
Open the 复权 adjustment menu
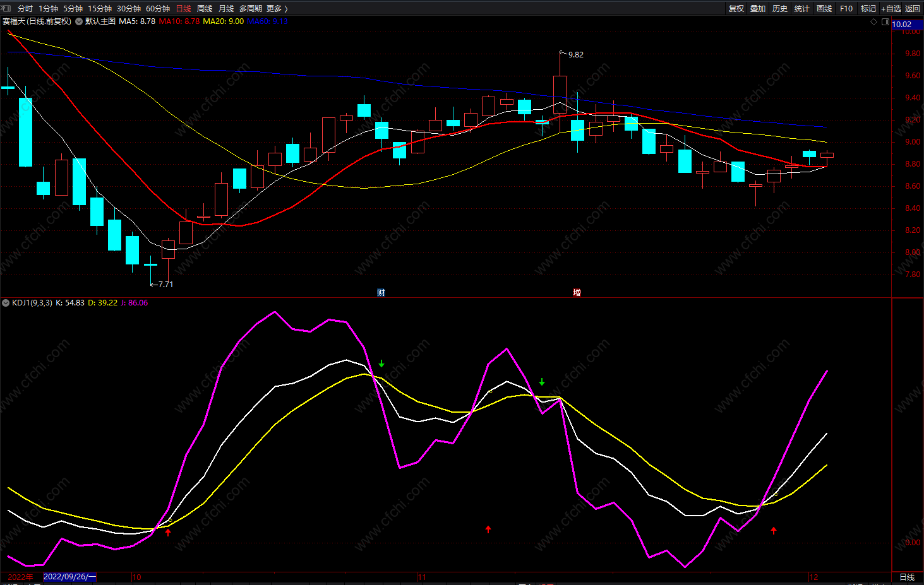click(x=736, y=8)
